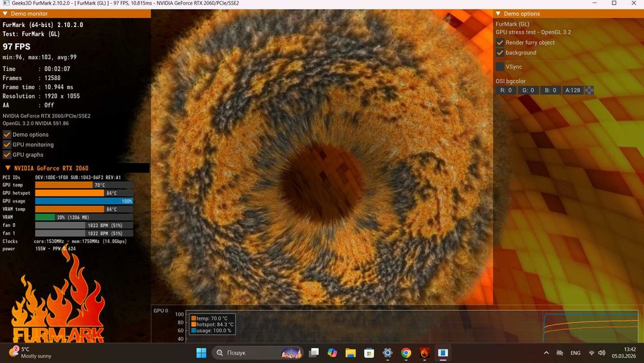
Task: Click the GPU 0 graph legend box
Action: point(212,324)
